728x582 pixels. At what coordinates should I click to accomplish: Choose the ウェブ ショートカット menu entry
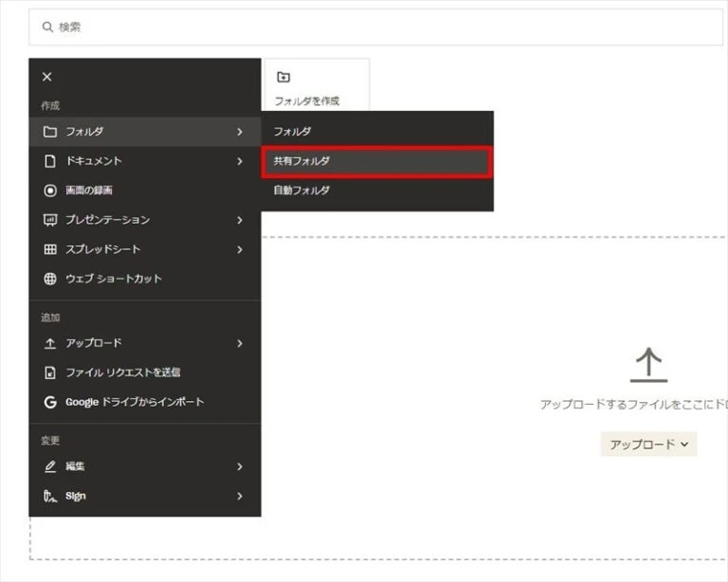tap(145, 279)
